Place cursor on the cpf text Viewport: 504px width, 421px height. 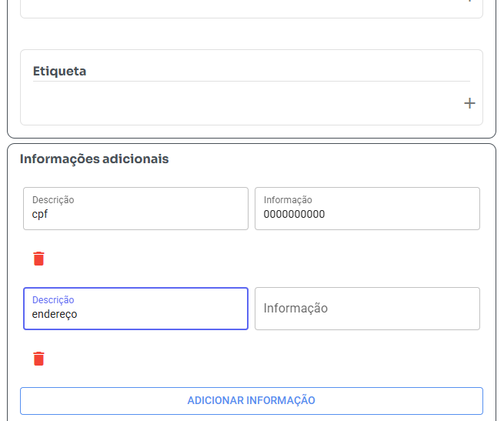click(x=39, y=215)
